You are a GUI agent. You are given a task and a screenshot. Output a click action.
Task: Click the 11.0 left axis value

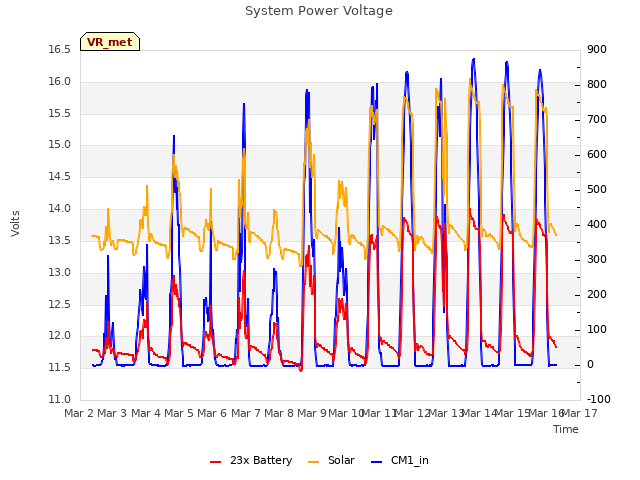click(60, 400)
